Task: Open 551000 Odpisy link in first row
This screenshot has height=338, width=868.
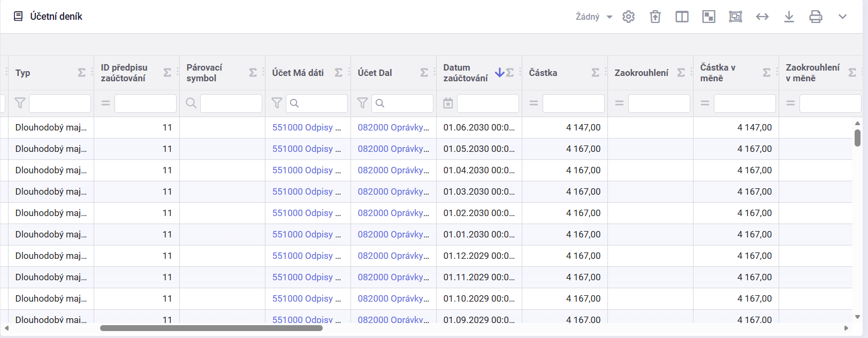Action: tap(306, 127)
